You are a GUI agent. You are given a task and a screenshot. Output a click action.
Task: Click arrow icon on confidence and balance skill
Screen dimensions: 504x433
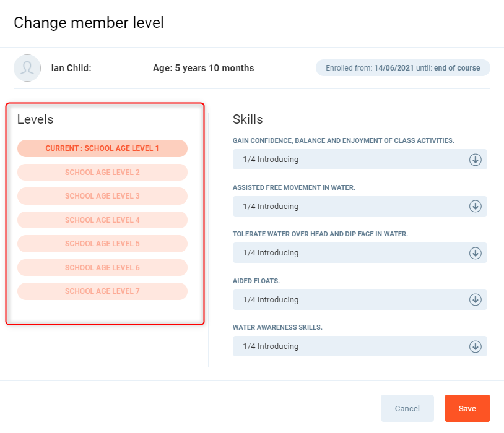pos(475,160)
